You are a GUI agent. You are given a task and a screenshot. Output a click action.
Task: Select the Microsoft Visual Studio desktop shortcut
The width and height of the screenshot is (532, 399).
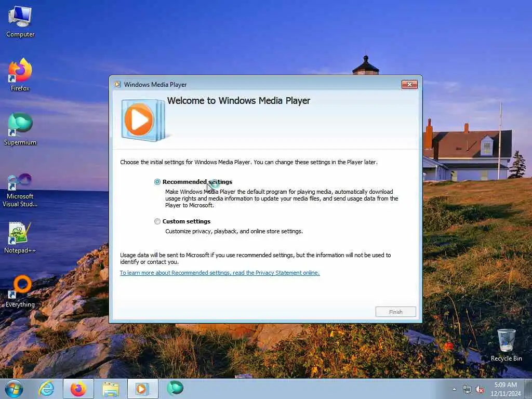click(x=20, y=190)
